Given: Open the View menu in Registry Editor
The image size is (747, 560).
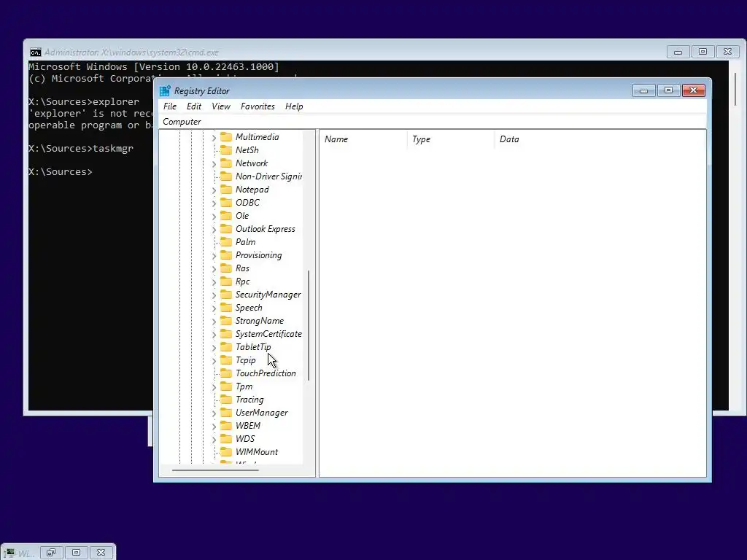Looking at the screenshot, I should 221,106.
